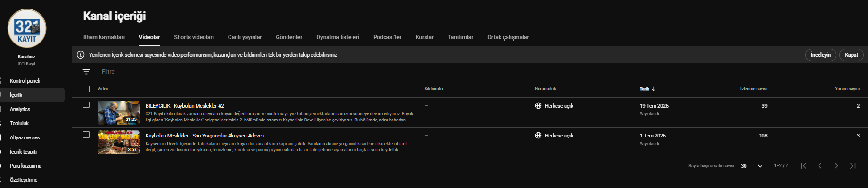This screenshot has height=188, width=868.
Task: Click Herkese açık for Son Yorgancılar video
Action: 559,136
